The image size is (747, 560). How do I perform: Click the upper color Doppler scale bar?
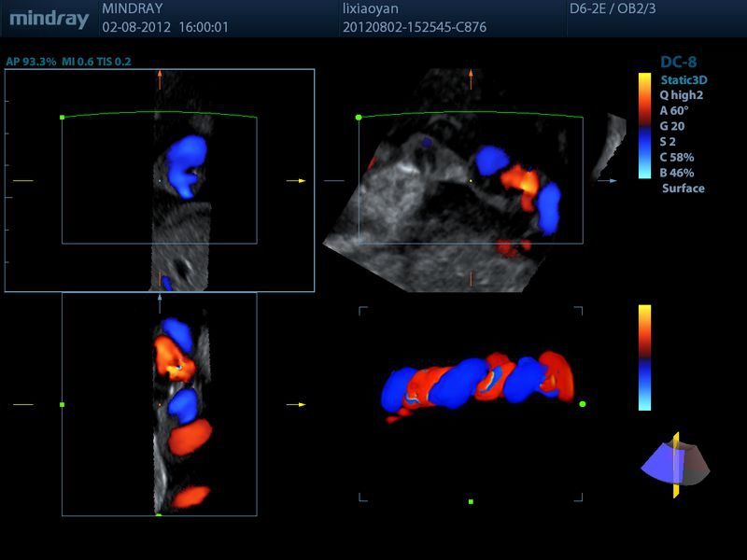[644, 125]
